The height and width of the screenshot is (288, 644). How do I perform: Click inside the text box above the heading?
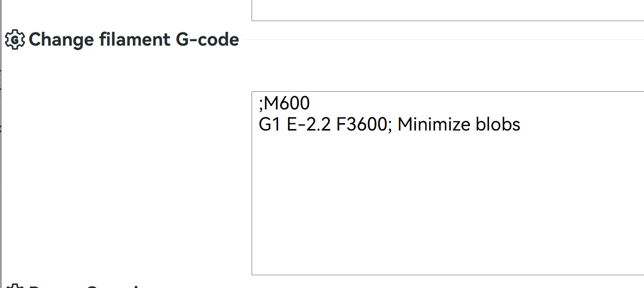click(x=441, y=10)
